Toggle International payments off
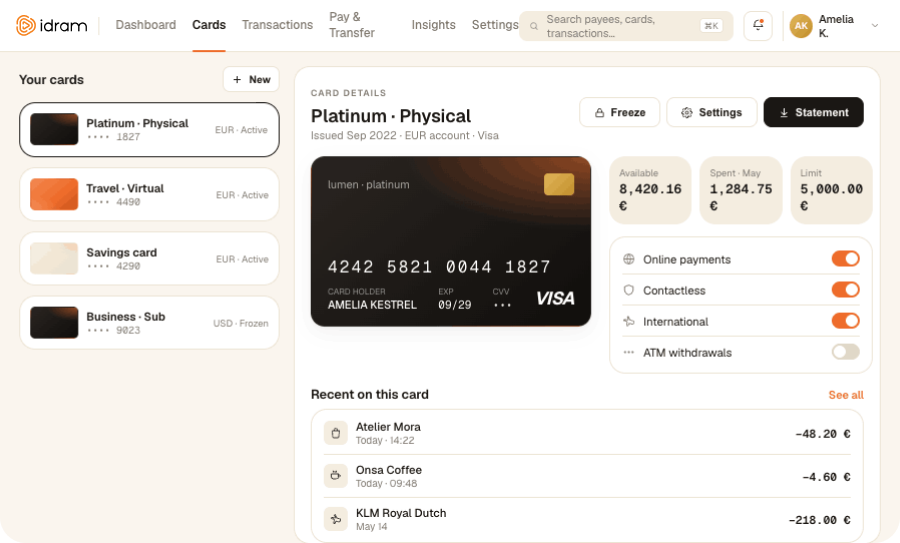This screenshot has width=900, height=543. pos(845,321)
